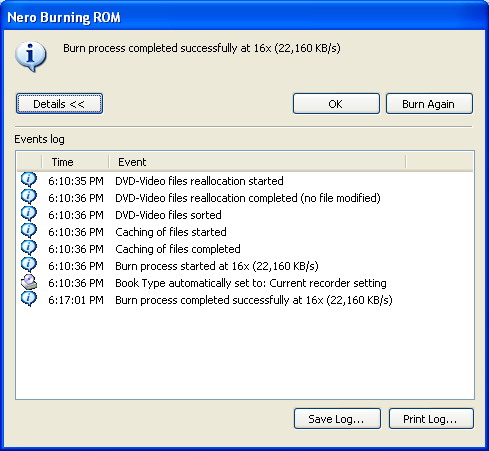Click info icon for 6:10:35 PM entry
Screen dimensions: 489x451
(x=29, y=180)
